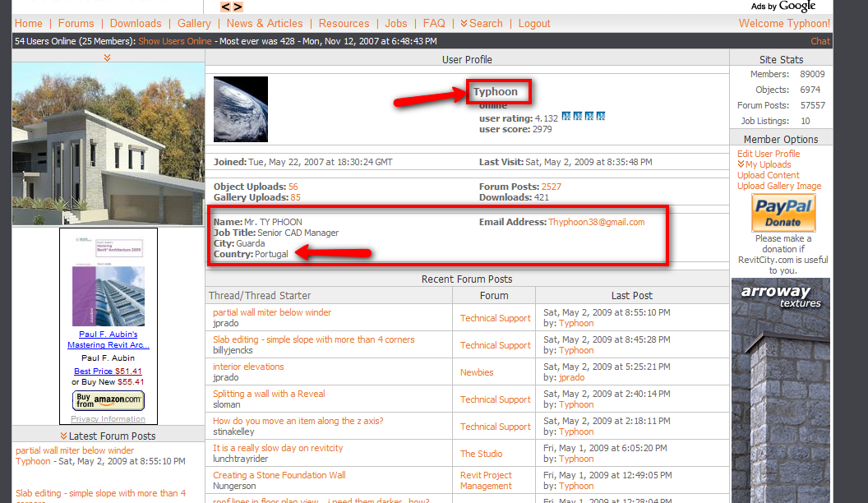Go to the Forums section
This screenshot has height=503, width=868.
coord(76,23)
